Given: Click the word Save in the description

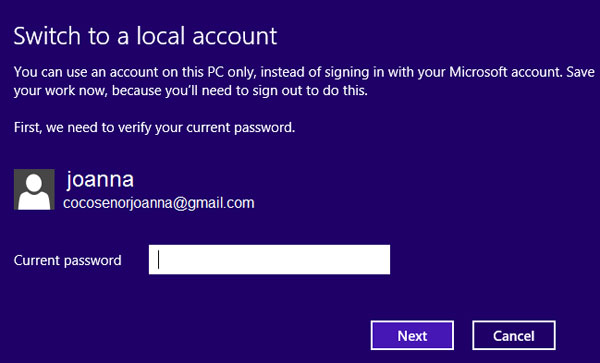Looking at the screenshot, I should (580, 72).
